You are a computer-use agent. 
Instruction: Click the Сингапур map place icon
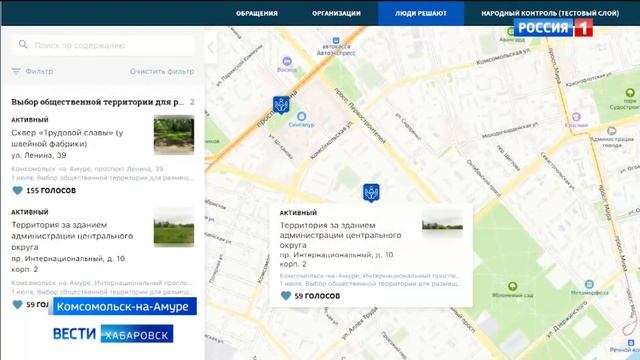tap(301, 117)
